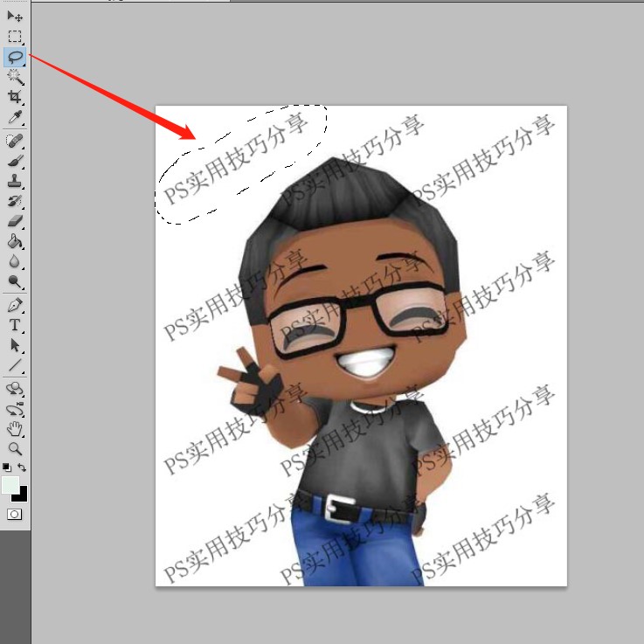Select the Horizontal Type tool
The height and width of the screenshot is (644, 644).
coord(15,326)
